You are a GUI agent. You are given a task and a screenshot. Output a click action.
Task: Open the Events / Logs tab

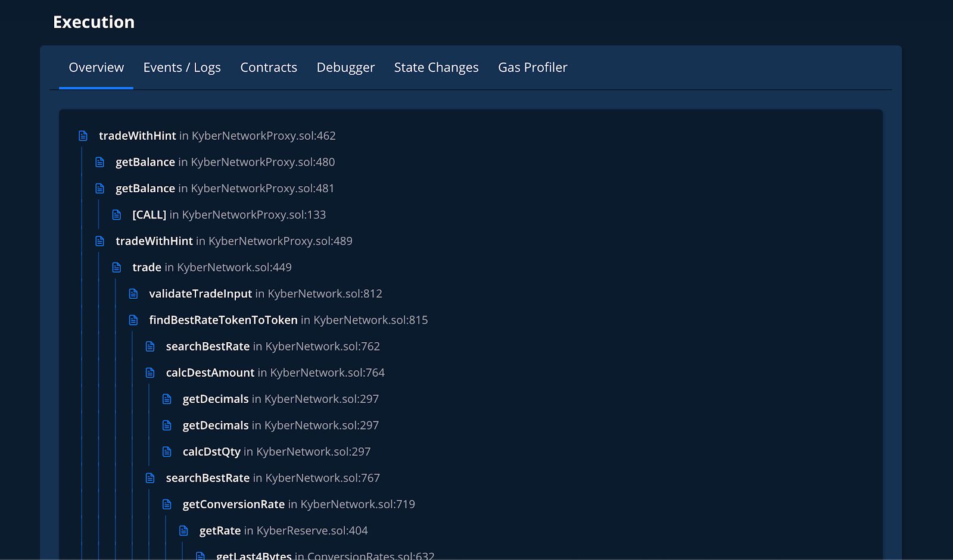[x=182, y=68]
